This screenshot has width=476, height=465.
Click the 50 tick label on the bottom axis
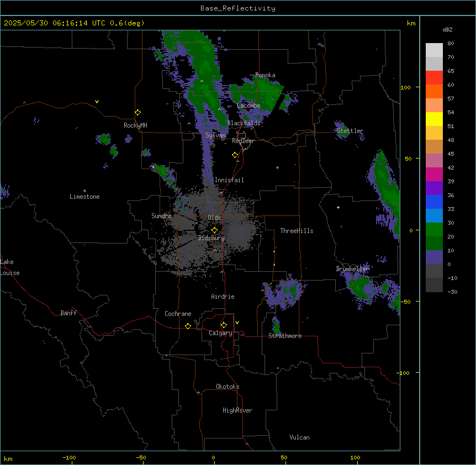[284, 457]
